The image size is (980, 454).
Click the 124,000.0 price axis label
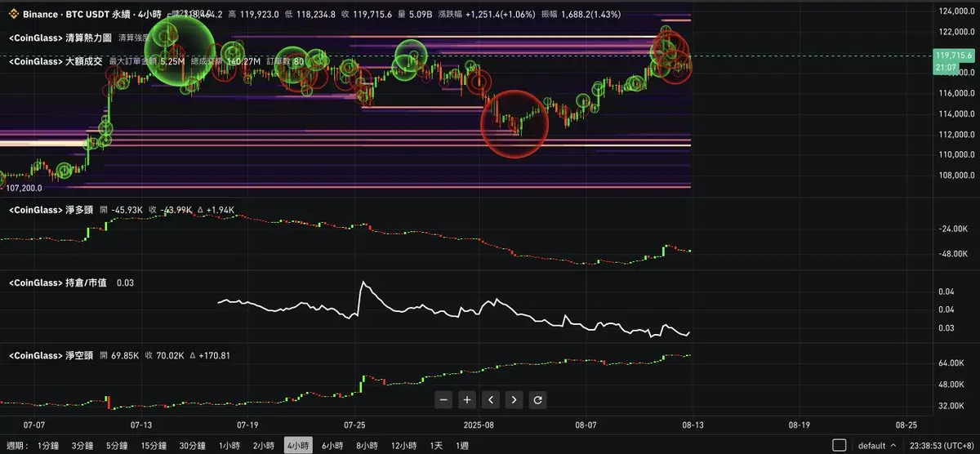click(958, 11)
